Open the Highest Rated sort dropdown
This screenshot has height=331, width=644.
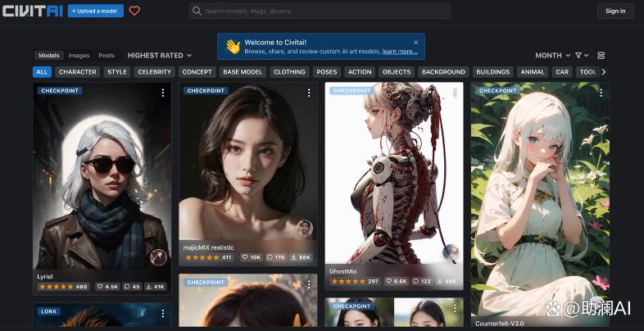tap(159, 56)
